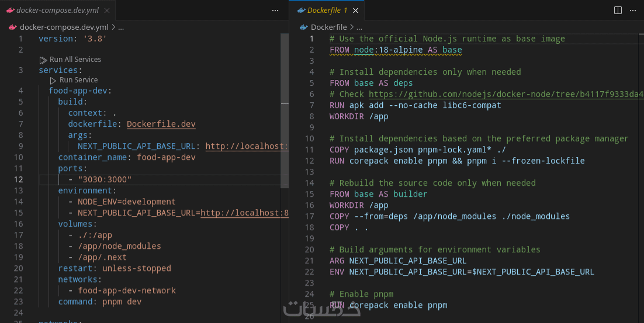This screenshot has width=644, height=323.
Task: Click 'pnpm i --frozen-lockfile' run line
Action: [x=457, y=161]
